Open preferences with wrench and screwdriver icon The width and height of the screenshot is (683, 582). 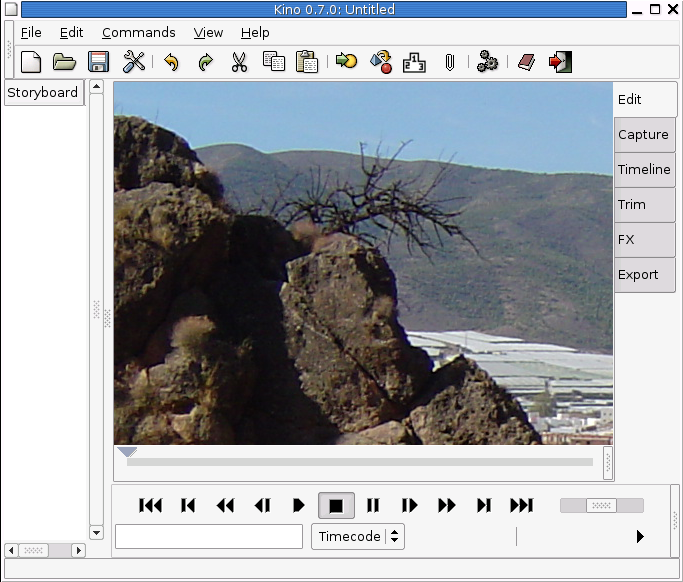(x=134, y=61)
